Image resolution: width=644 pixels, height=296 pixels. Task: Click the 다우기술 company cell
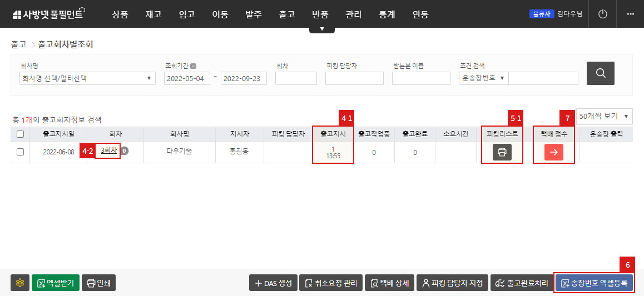(x=179, y=151)
